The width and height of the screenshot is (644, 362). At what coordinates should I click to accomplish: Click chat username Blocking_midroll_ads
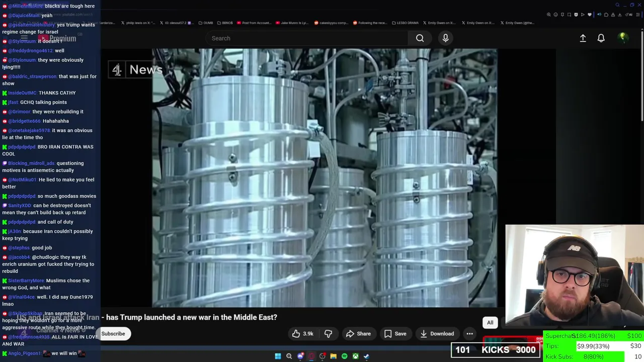tap(31, 163)
